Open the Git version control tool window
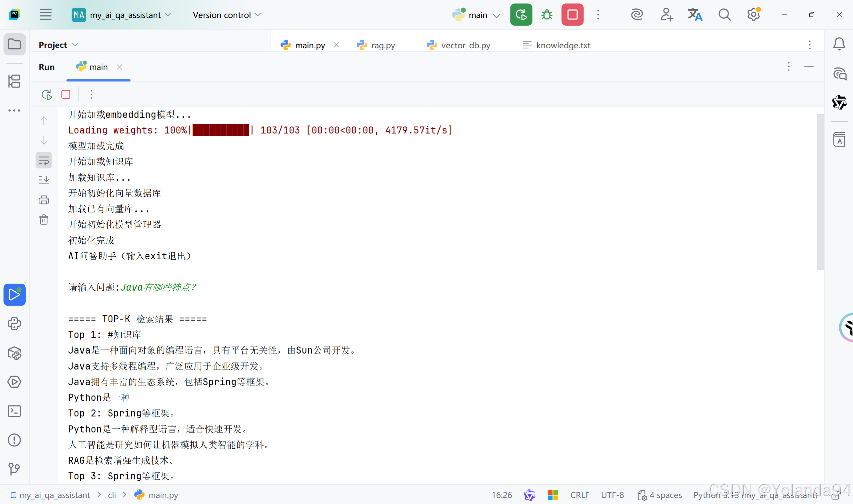853x504 pixels. tap(14, 469)
